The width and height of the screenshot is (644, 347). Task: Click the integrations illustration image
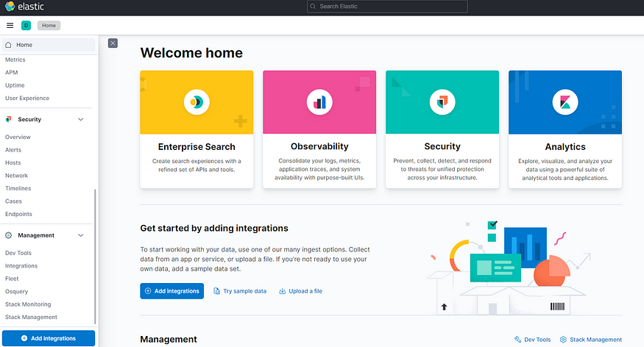pos(509,268)
